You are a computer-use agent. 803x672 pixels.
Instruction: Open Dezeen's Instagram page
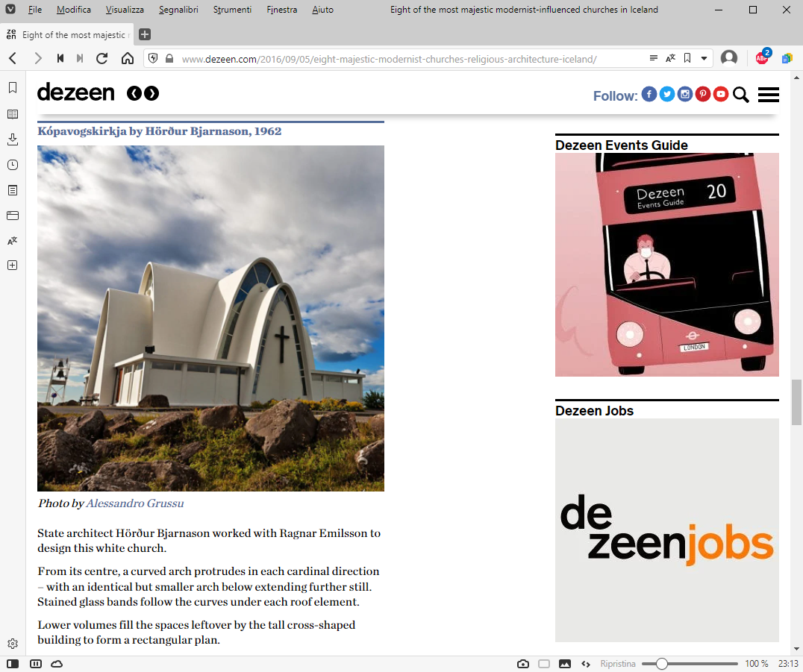(684, 94)
